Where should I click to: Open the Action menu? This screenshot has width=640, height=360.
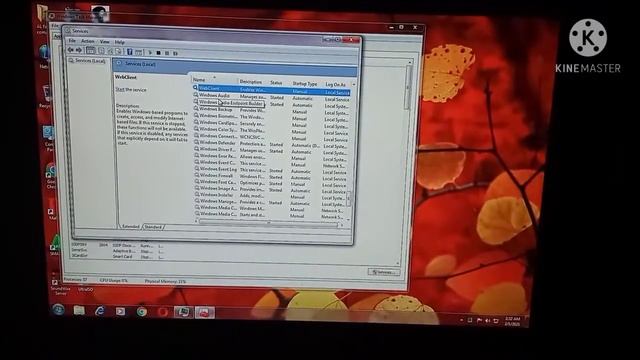pyautogui.click(x=87, y=41)
